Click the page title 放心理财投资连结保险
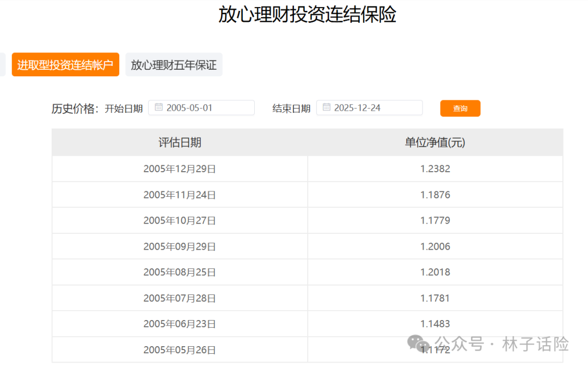Viewport: 588px width, 368px height. [307, 15]
